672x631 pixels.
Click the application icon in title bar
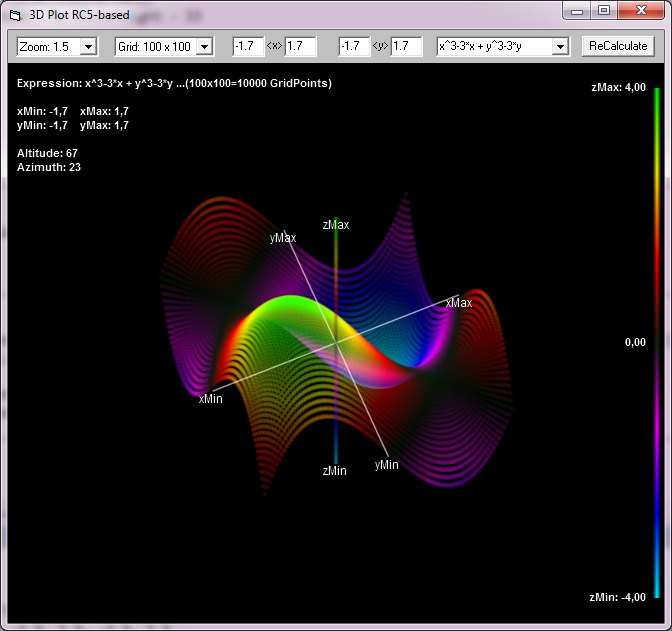coord(13,13)
